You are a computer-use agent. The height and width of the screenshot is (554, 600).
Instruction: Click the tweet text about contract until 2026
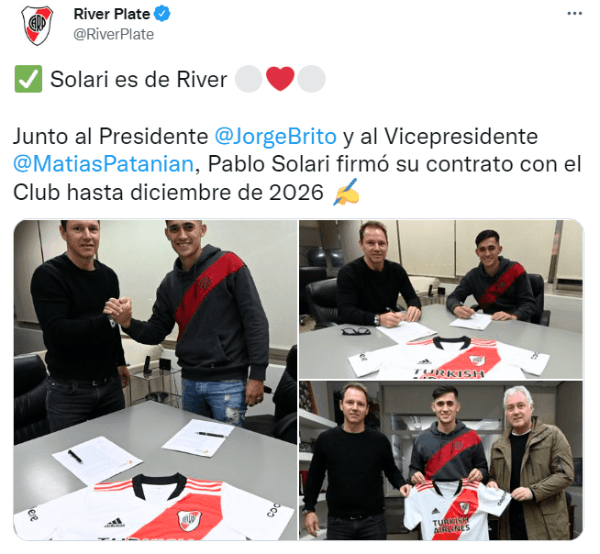[x=297, y=165]
